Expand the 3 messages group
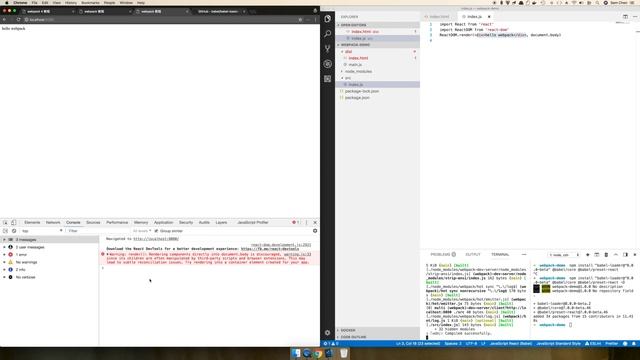Screen dimensions: 640x360 point(4,240)
